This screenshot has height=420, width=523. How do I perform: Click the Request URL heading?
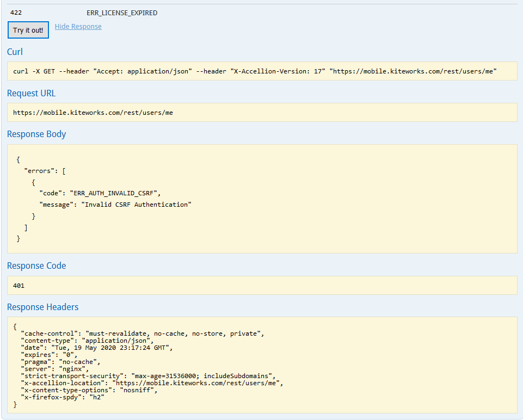tap(31, 94)
